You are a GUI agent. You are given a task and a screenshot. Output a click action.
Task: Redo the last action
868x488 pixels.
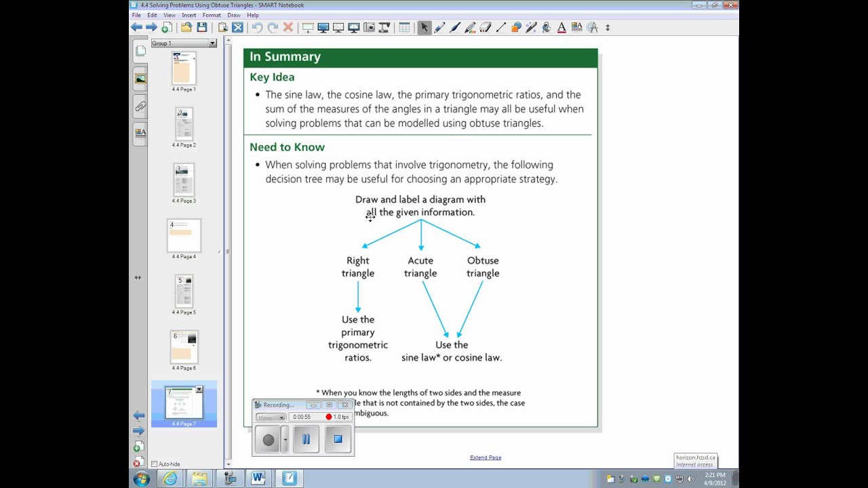(x=273, y=27)
